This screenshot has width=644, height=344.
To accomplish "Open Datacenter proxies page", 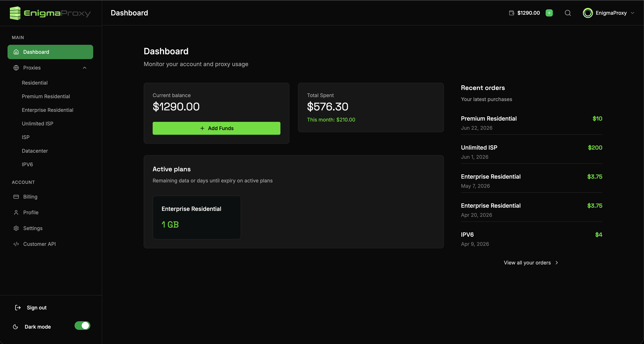I will click(35, 151).
